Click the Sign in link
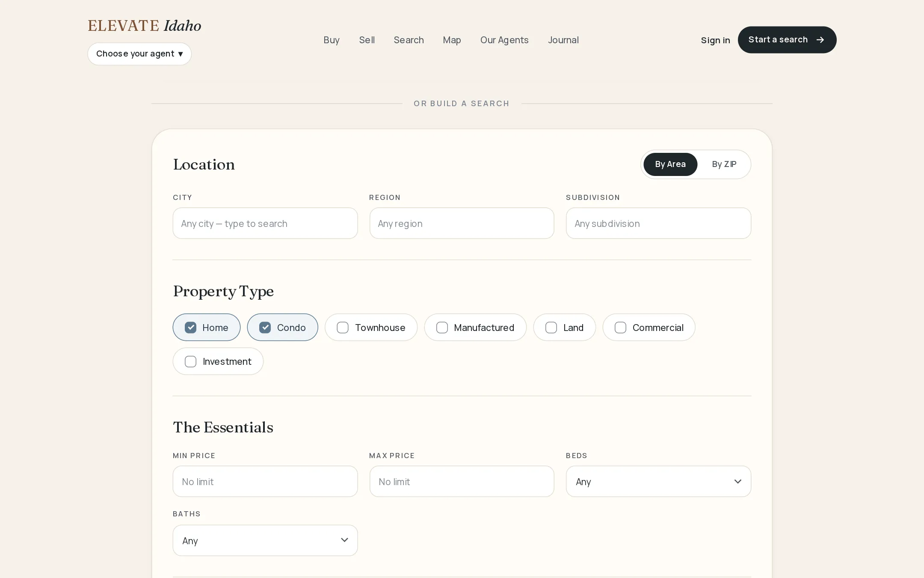The height and width of the screenshot is (578, 924). [x=715, y=40]
